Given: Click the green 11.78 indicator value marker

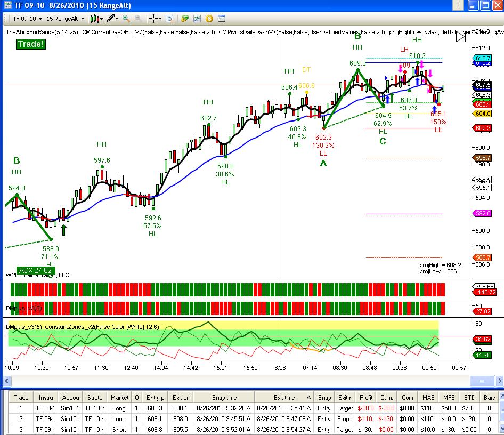Looking at the screenshot, I should point(483,355).
